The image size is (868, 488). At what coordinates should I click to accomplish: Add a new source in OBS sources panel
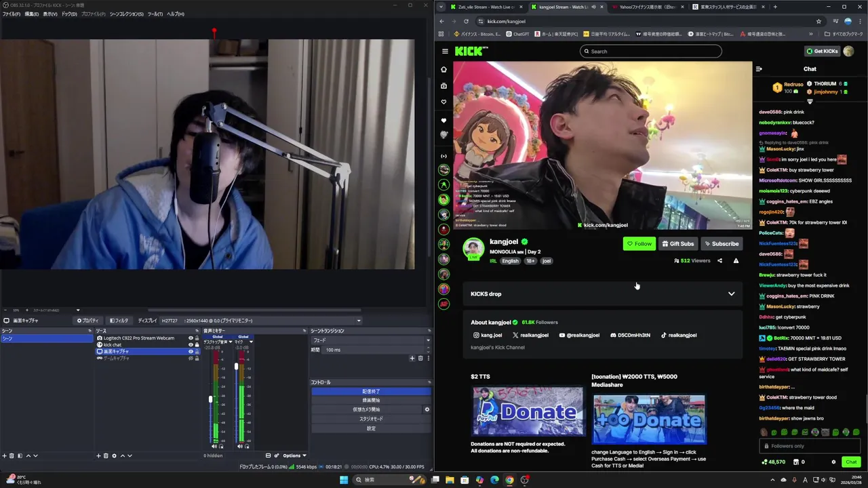(98, 455)
